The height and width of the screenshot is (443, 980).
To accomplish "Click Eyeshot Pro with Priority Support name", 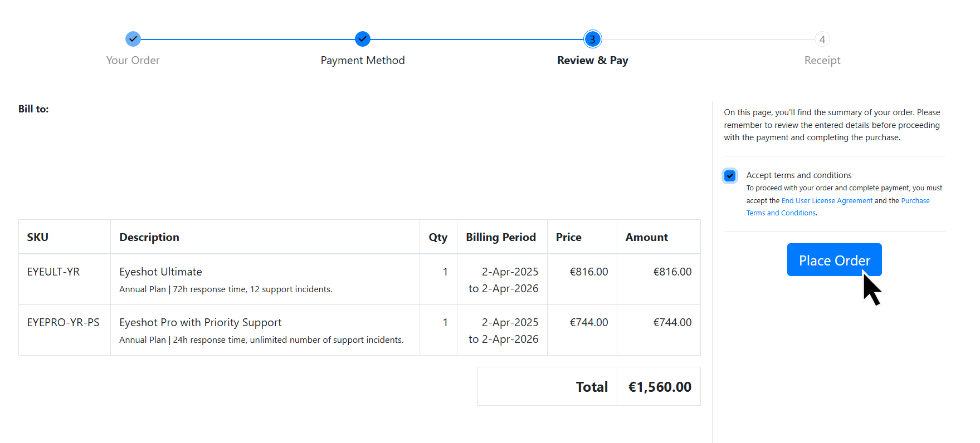I will [x=201, y=322].
